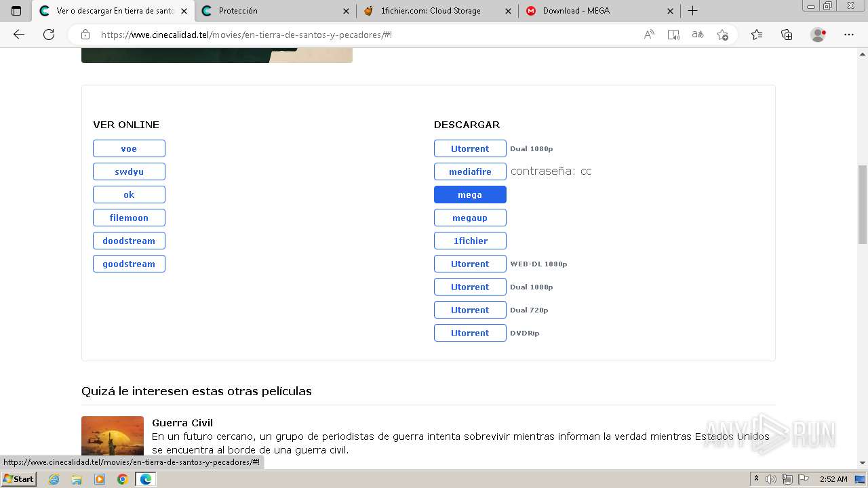Click Utorrent button for DVDRip
This screenshot has height=488, width=868.
tap(470, 333)
